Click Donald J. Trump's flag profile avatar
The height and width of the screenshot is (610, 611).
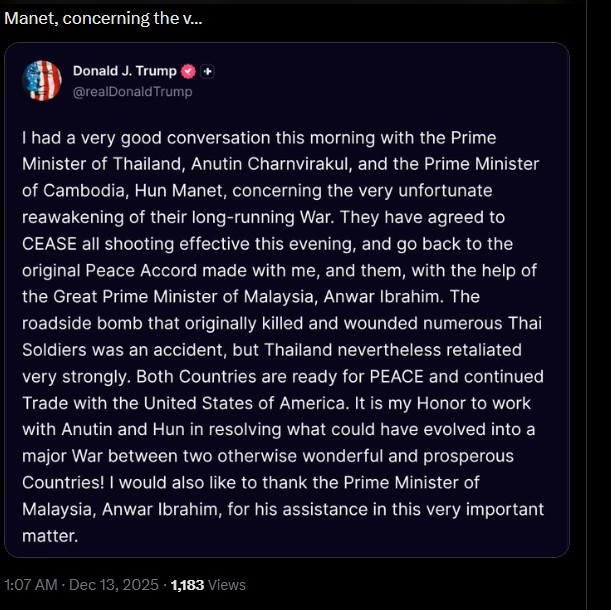pos(42,80)
